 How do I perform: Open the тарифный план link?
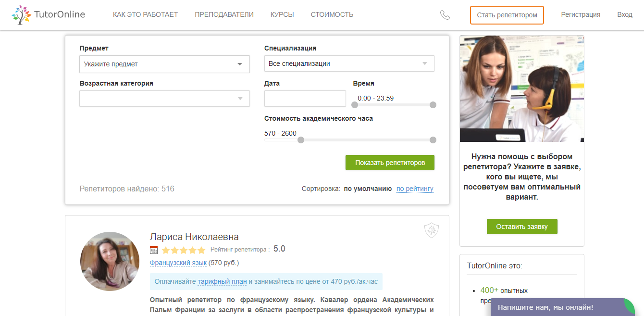point(222,281)
